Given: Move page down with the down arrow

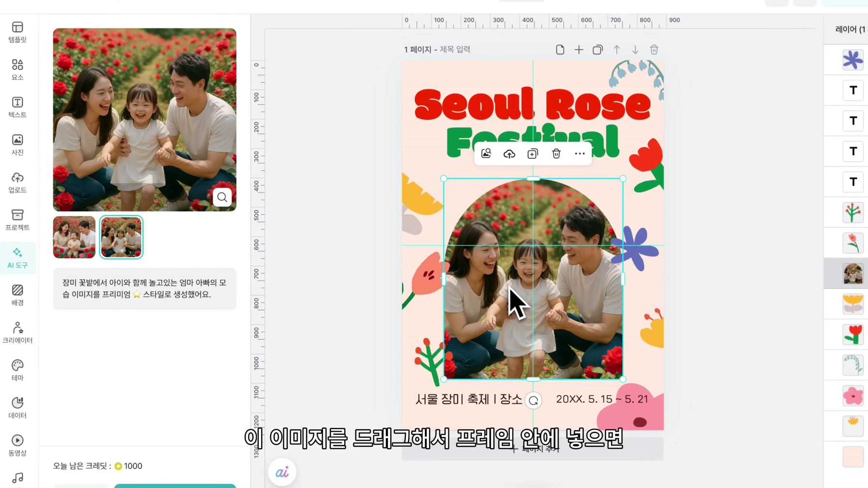Looking at the screenshot, I should 635,49.
